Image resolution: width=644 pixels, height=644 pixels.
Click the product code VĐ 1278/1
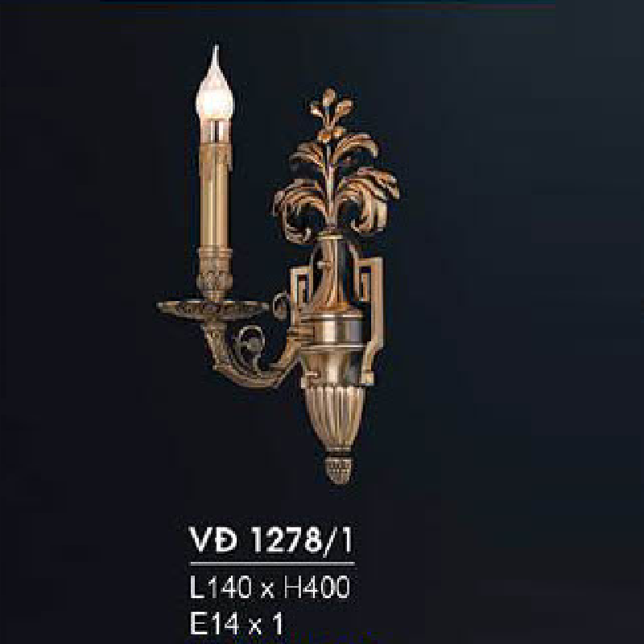271,540
